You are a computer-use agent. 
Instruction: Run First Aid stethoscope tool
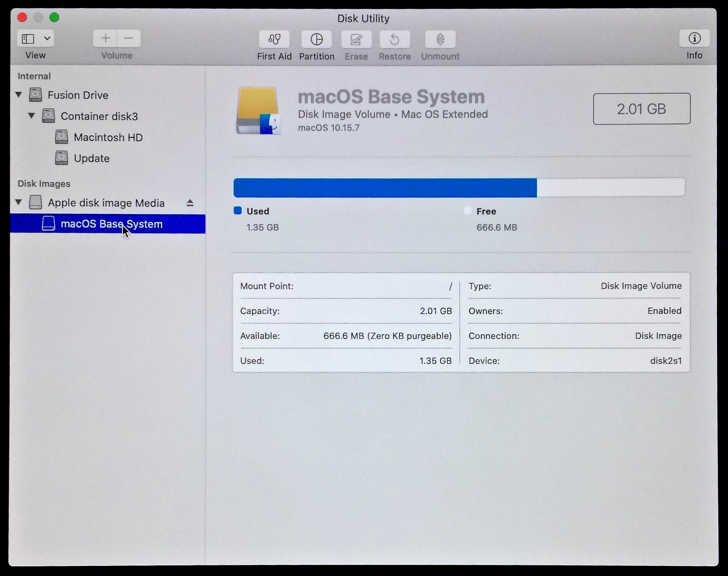(x=274, y=39)
